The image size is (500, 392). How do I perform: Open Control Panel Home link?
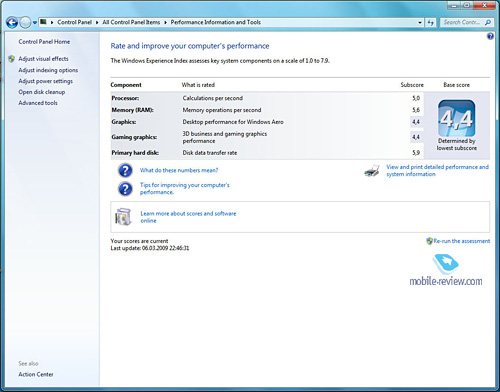coord(44,42)
